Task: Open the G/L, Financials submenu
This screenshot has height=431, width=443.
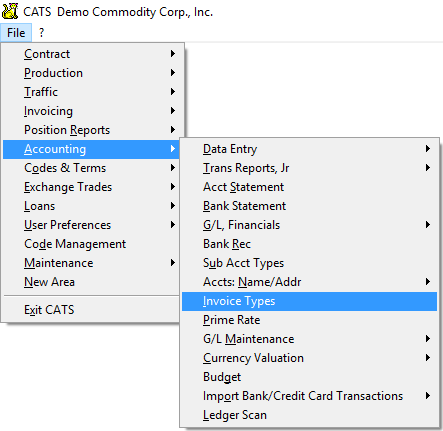Action: [309, 225]
